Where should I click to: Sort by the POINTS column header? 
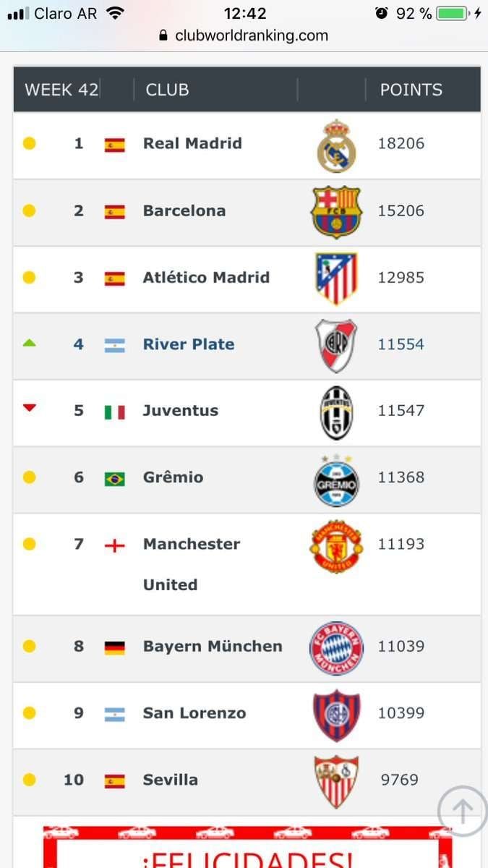[x=411, y=90]
